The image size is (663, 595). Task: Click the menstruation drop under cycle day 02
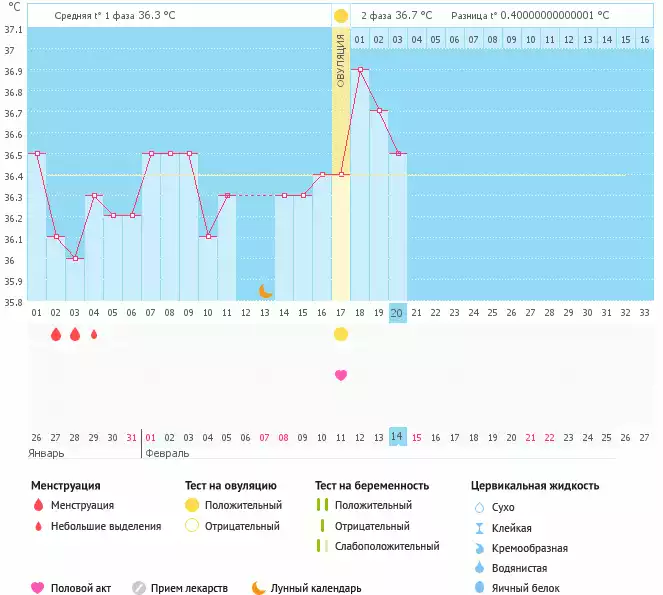point(56,335)
